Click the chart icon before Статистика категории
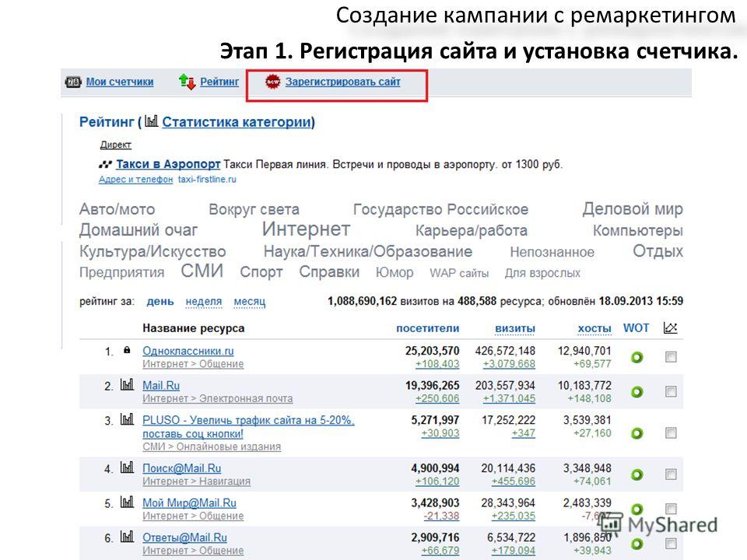 pos(151,121)
